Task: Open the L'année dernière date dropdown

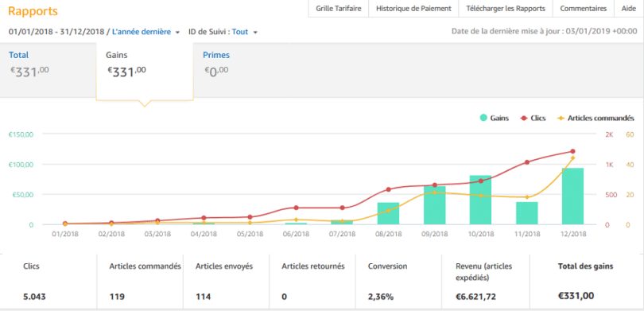Action: 145,32
